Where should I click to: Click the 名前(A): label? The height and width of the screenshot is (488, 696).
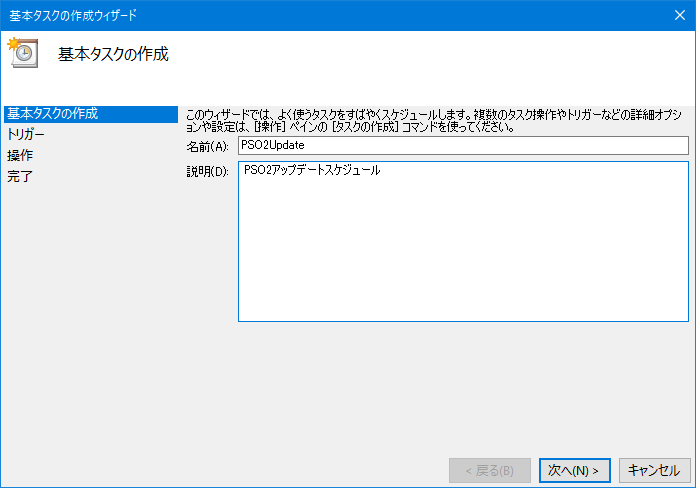pyautogui.click(x=207, y=147)
